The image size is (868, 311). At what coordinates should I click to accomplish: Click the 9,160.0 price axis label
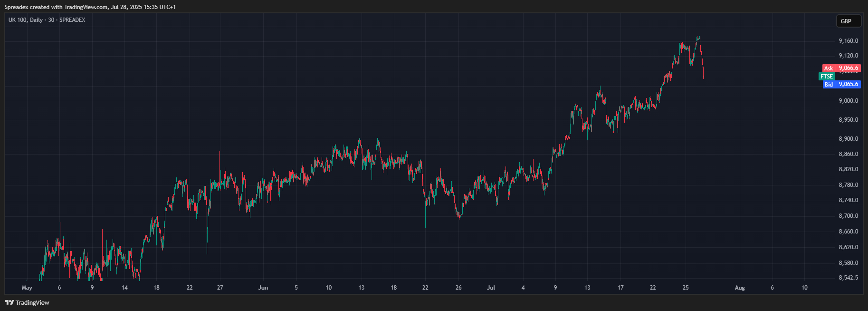(x=849, y=41)
